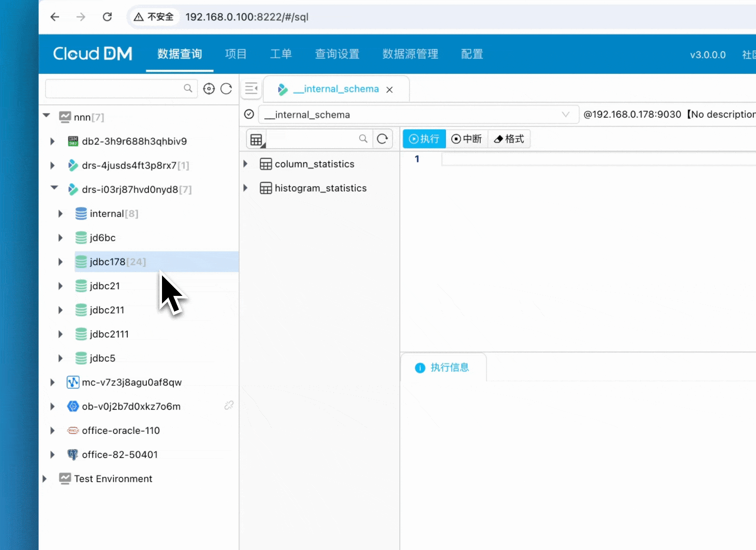Expand the jdbc21 database node
Image resolution: width=756 pixels, height=550 pixels.
coord(60,286)
